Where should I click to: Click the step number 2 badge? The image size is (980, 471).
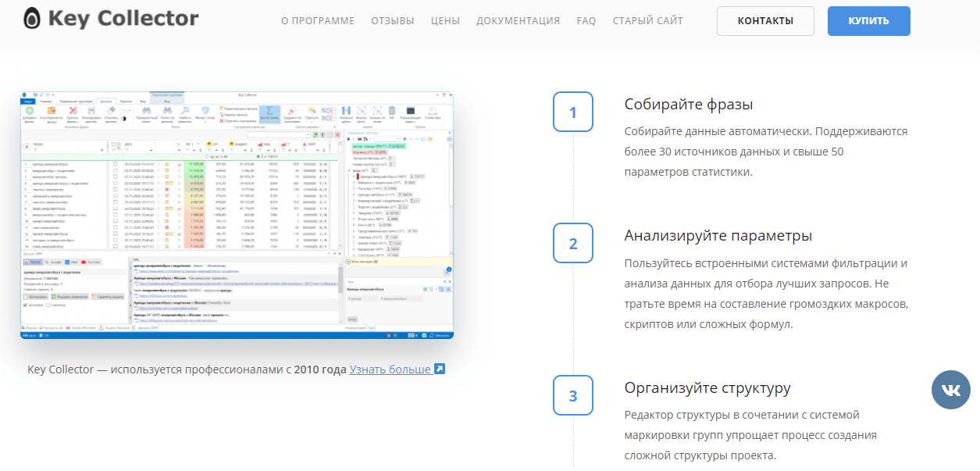point(573,243)
